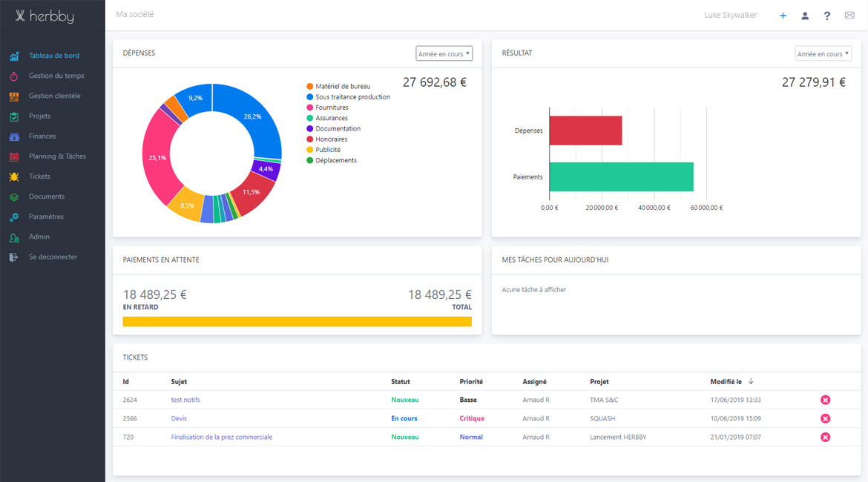Click the 26,2% blue donut segment
The height and width of the screenshot is (482, 868).
[x=252, y=117]
